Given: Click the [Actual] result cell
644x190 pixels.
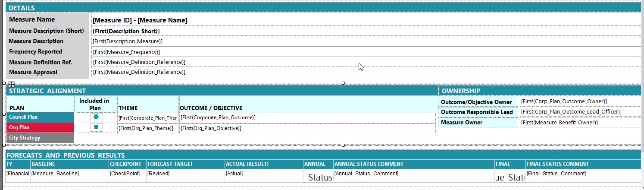Looking at the screenshot, I should [x=264, y=175].
